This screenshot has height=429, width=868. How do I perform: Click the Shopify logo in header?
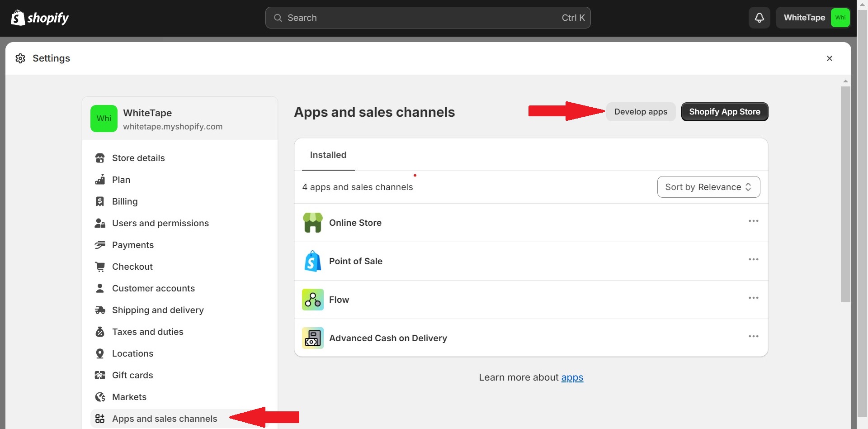(40, 18)
